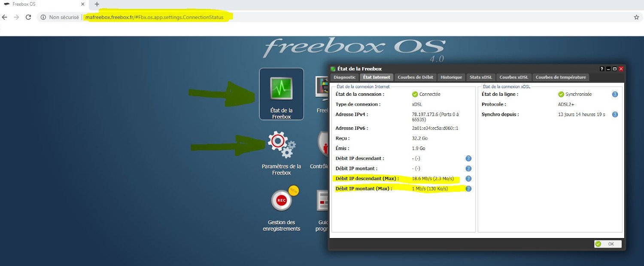The image size is (644, 266).
Task: Click the Émis value 1.9 Go
Action: click(418, 148)
